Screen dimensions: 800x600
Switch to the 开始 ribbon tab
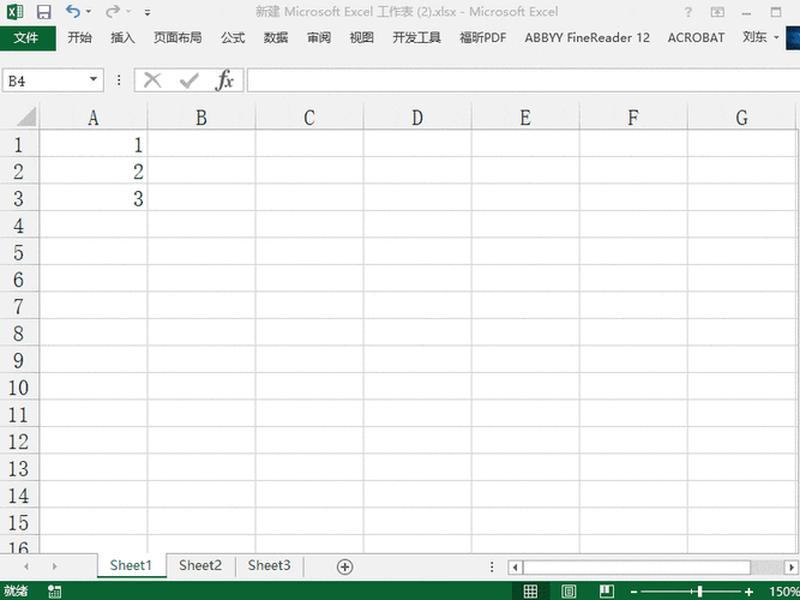pos(80,38)
